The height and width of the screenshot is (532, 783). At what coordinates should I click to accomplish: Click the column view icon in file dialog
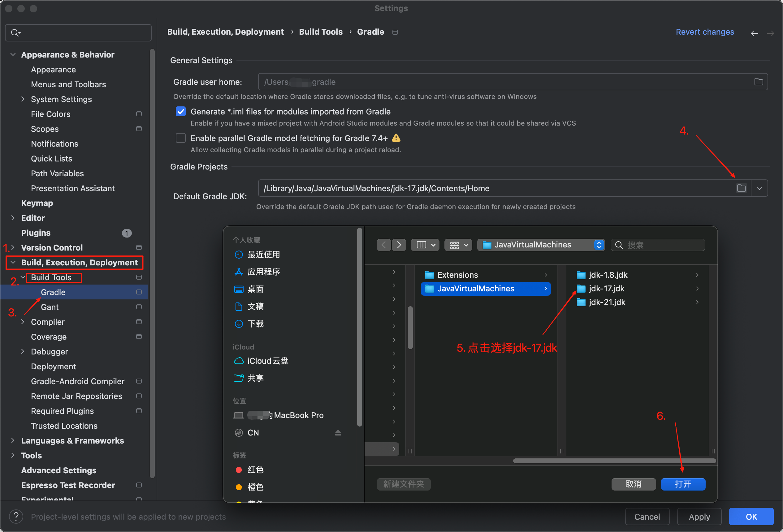tap(422, 245)
